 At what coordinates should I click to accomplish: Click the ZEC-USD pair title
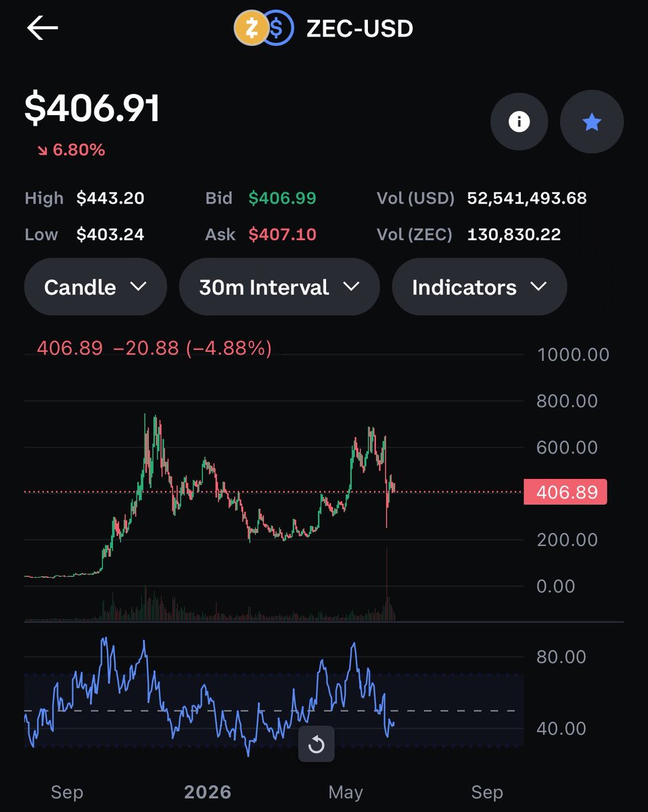pyautogui.click(x=359, y=29)
